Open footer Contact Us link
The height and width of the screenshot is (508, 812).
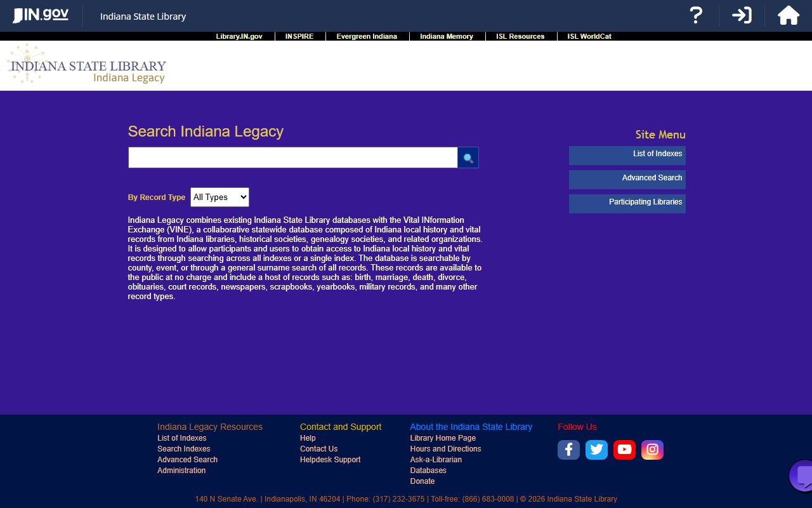point(319,449)
